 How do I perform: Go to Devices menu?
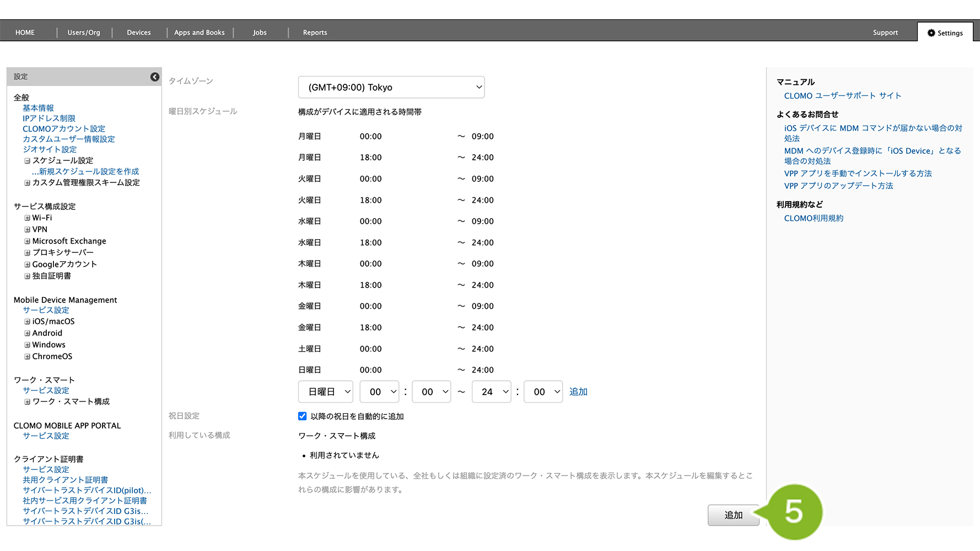coord(138,33)
